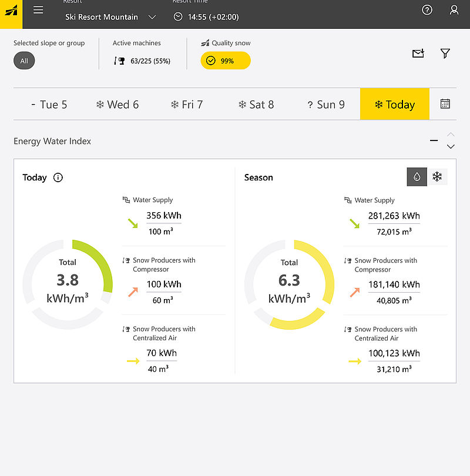Screen dimensions: 470x476
Task: Click the 63/225 (55%) active machines value
Action: pos(150,61)
